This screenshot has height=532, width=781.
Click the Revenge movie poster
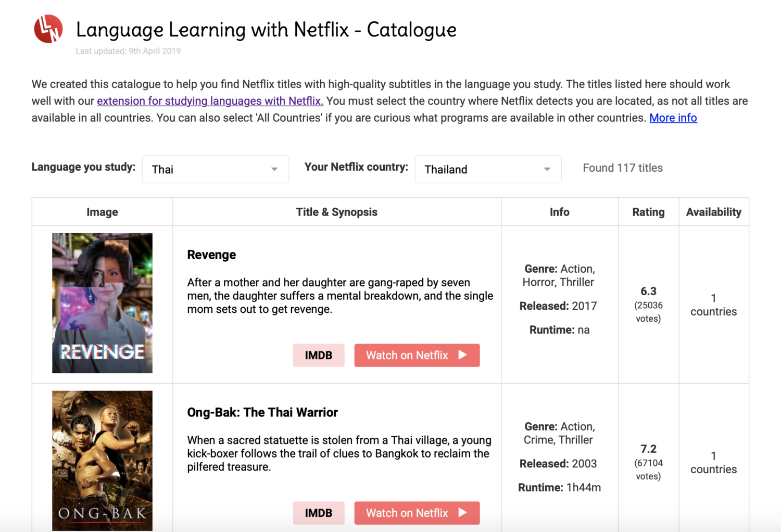102,303
